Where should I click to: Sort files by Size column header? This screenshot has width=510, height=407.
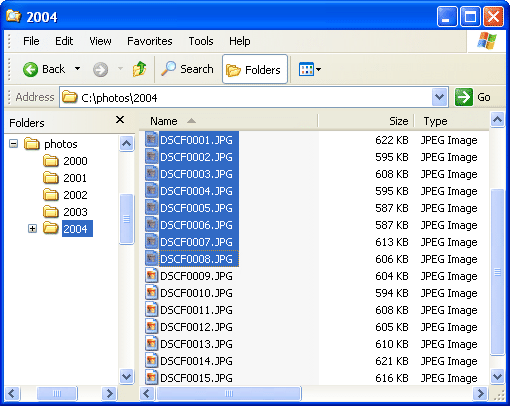(x=366, y=121)
